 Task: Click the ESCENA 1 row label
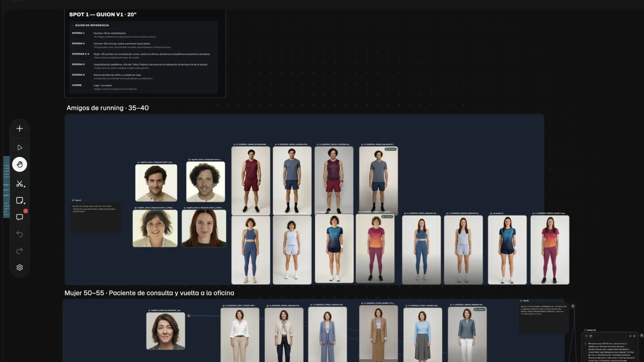[x=78, y=33]
